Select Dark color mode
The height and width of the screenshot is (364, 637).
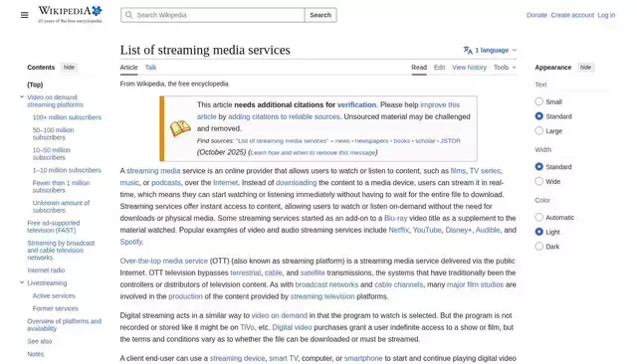539,247
